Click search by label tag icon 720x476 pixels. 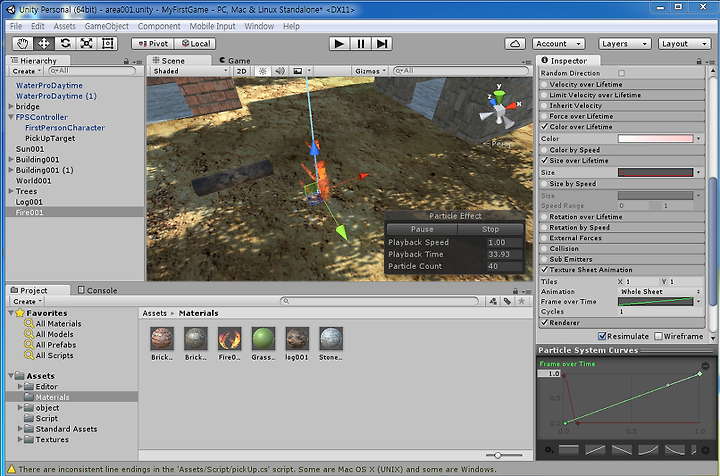[x=507, y=301]
